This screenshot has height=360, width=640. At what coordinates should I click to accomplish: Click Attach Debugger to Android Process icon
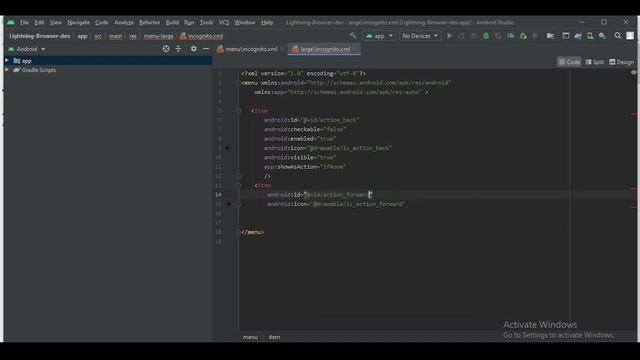(x=523, y=36)
